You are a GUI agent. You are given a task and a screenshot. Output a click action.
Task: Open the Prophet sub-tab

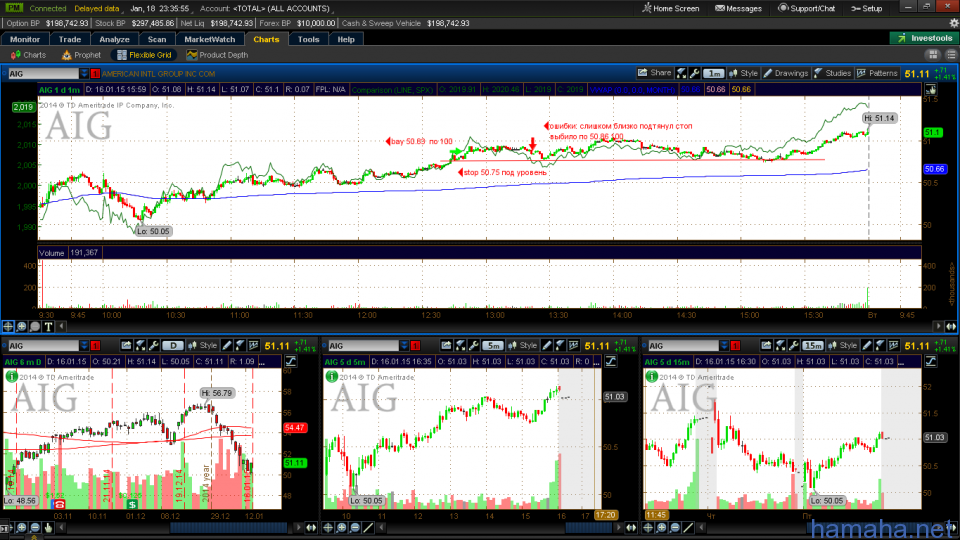coord(81,55)
